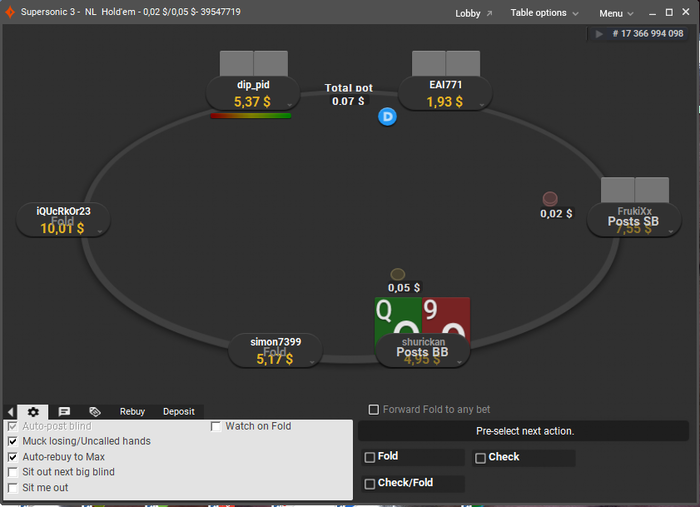
Task: Expand dip_pid player options chevron
Action: (x=289, y=105)
